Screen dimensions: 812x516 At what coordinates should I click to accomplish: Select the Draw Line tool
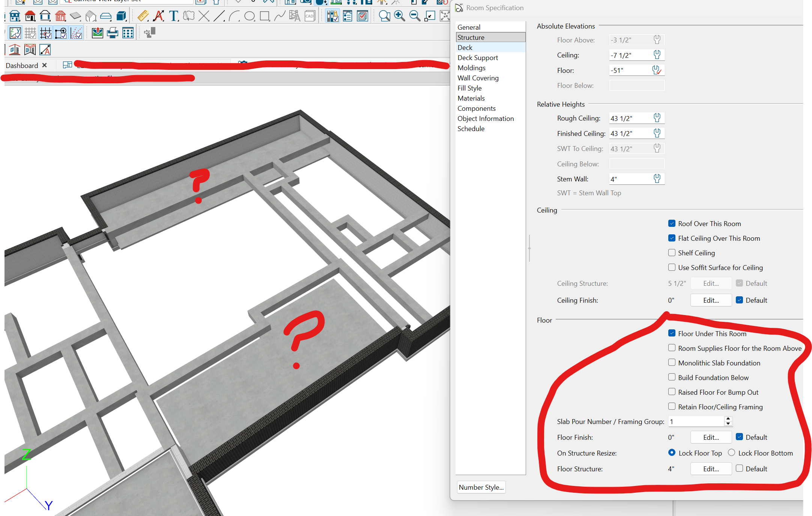(x=219, y=16)
